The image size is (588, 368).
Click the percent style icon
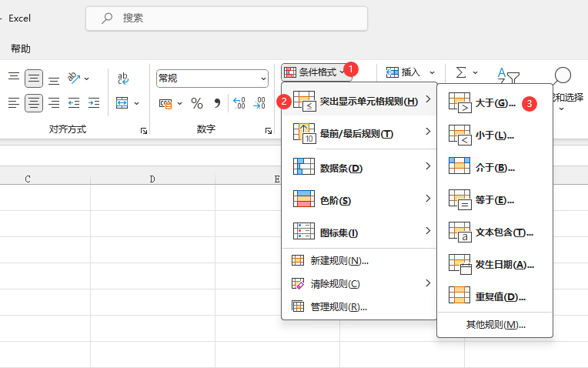click(x=197, y=103)
